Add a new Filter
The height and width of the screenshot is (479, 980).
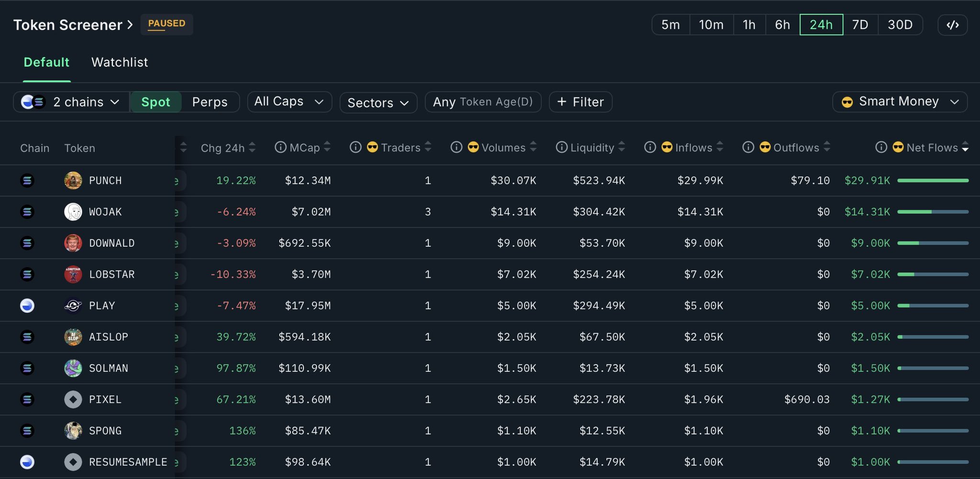click(x=580, y=102)
